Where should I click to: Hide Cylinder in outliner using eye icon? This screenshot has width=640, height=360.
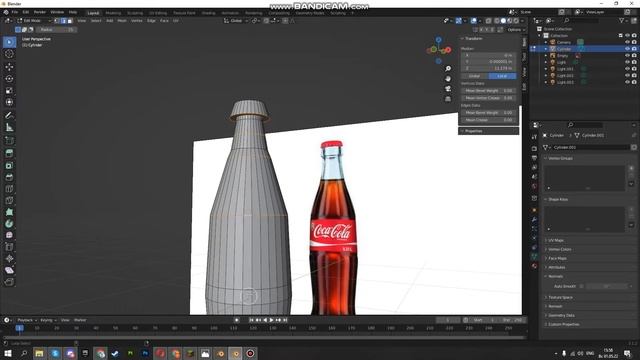[627, 49]
